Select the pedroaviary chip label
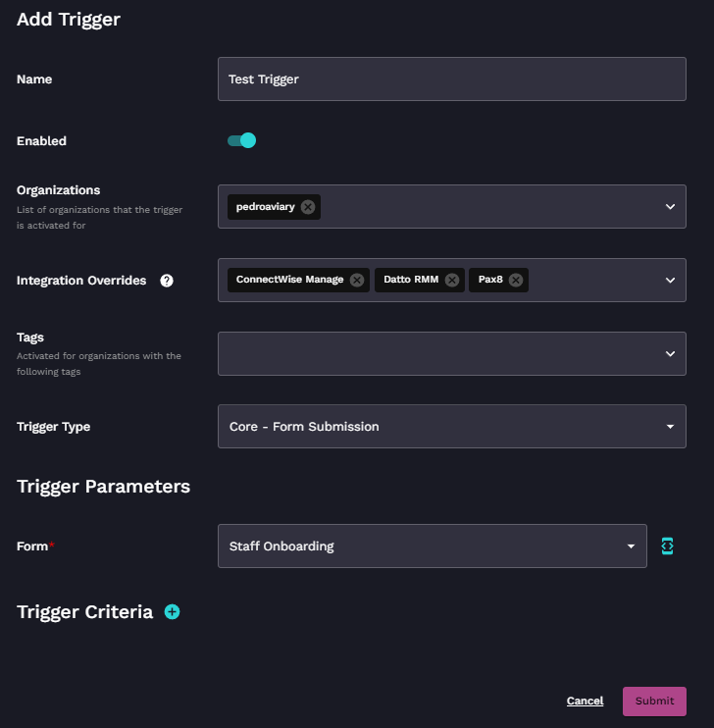The image size is (714, 728). tap(266, 207)
